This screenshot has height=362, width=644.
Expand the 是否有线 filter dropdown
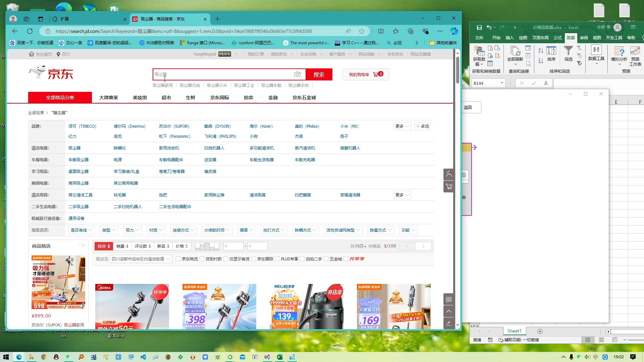coord(82,230)
